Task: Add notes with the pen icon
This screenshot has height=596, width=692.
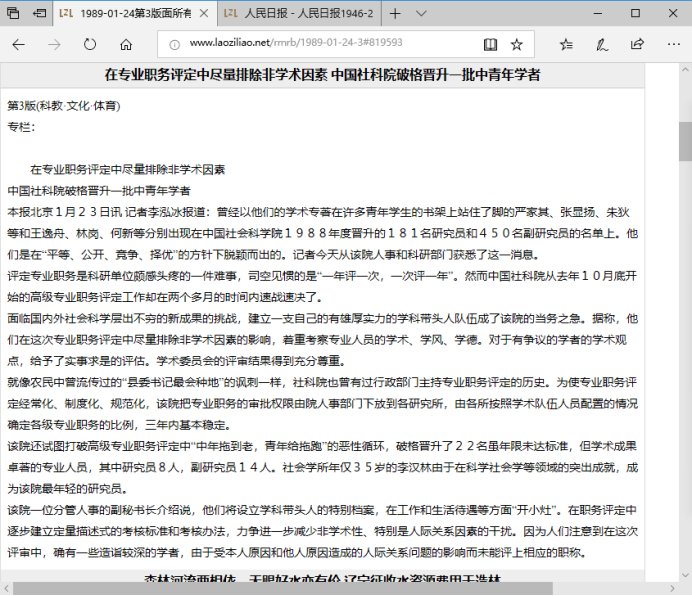Action: [x=602, y=44]
